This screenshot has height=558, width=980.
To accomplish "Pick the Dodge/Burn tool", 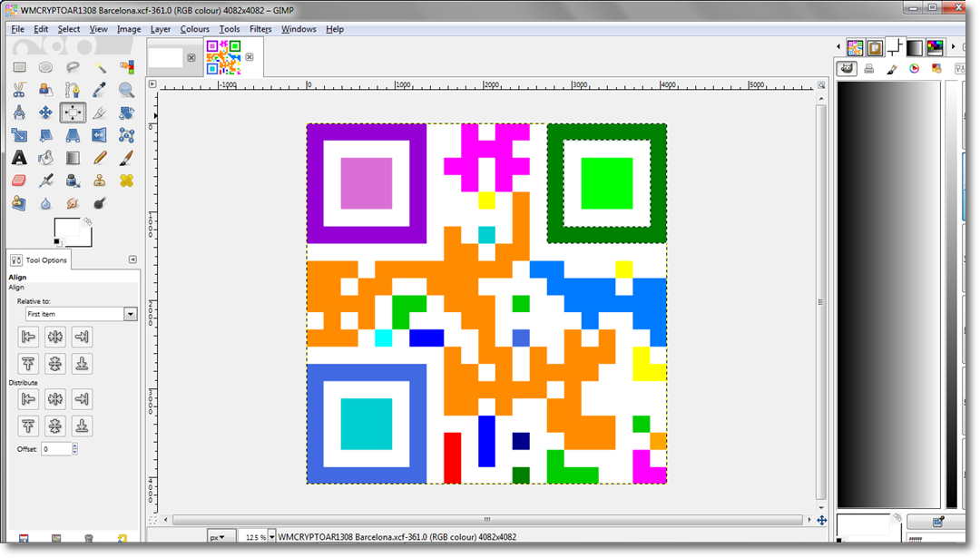I will tap(100, 203).
